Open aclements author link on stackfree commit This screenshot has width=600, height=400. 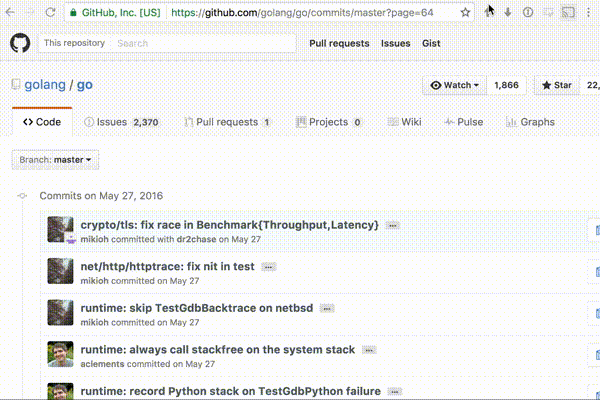pyautogui.click(x=102, y=364)
